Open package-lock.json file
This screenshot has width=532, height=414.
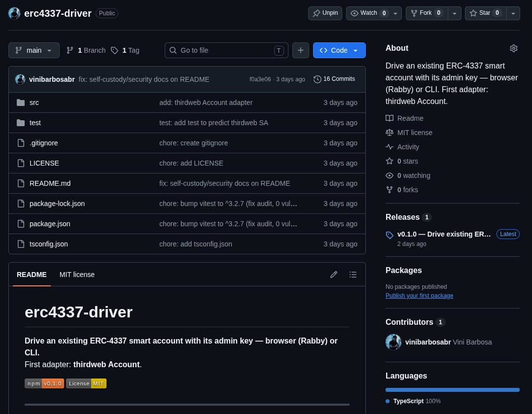[x=57, y=204]
